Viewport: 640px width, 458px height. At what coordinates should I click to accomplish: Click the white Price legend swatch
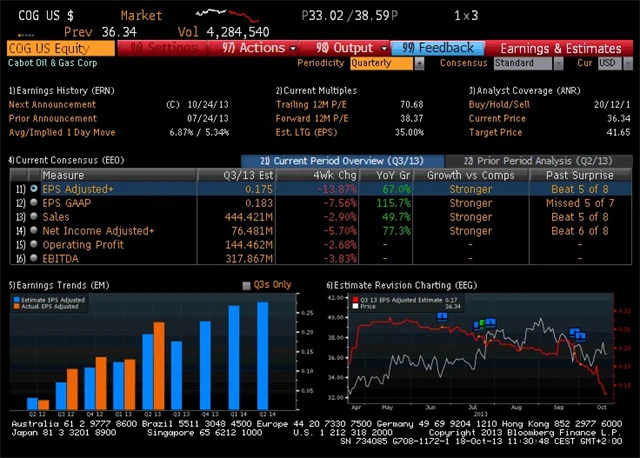(356, 306)
